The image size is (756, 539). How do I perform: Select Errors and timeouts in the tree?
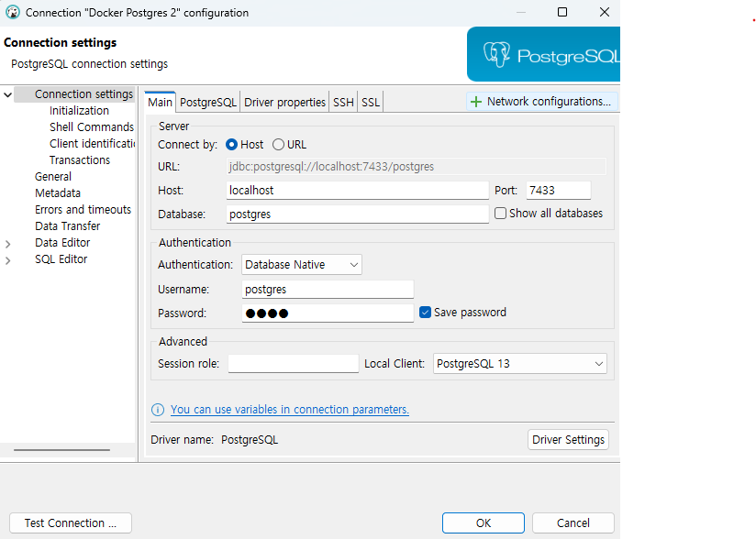[x=83, y=210]
